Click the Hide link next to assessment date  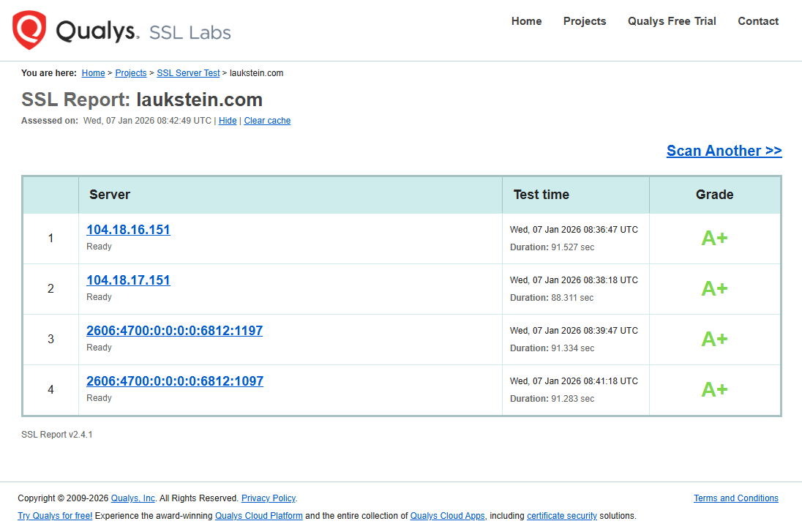[x=228, y=121]
